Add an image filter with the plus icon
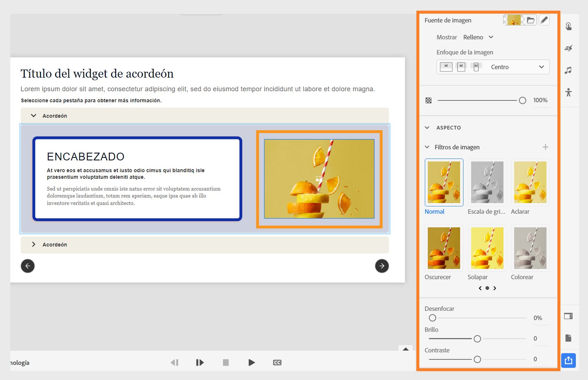The width and height of the screenshot is (588, 380). coord(545,147)
